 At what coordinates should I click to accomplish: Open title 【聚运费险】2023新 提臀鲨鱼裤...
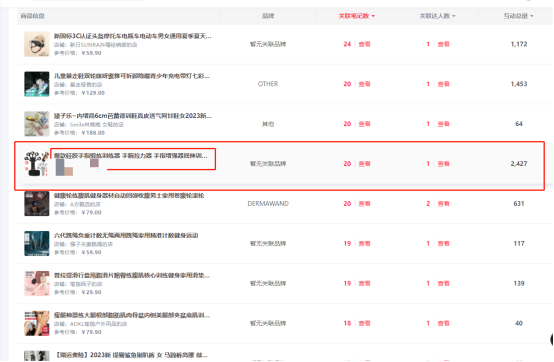131,355
